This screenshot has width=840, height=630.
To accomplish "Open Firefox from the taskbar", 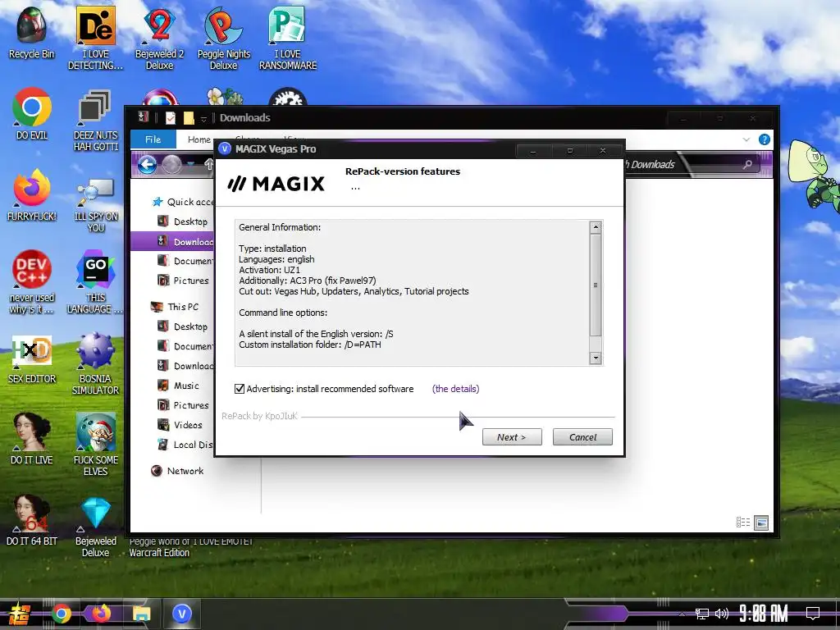I will point(101,614).
